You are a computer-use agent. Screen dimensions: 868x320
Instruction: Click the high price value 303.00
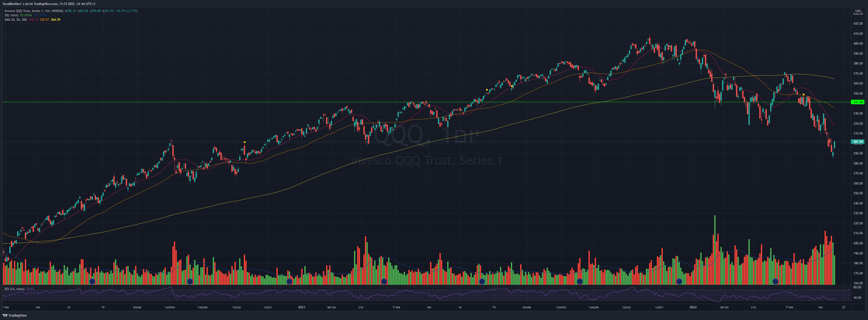[x=84, y=11]
